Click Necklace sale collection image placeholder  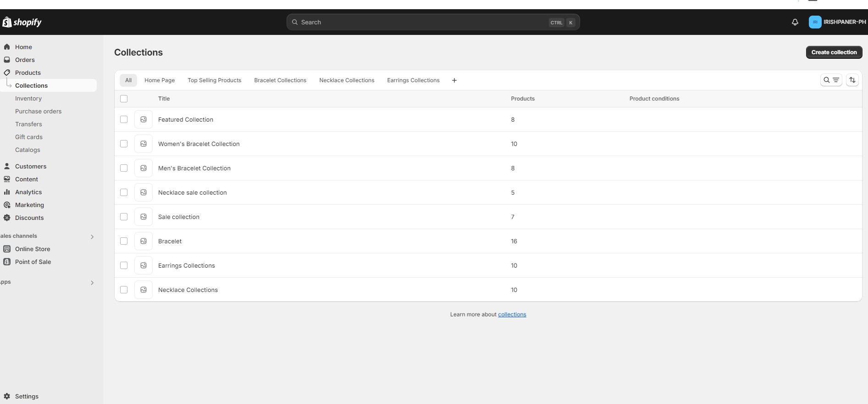144,192
